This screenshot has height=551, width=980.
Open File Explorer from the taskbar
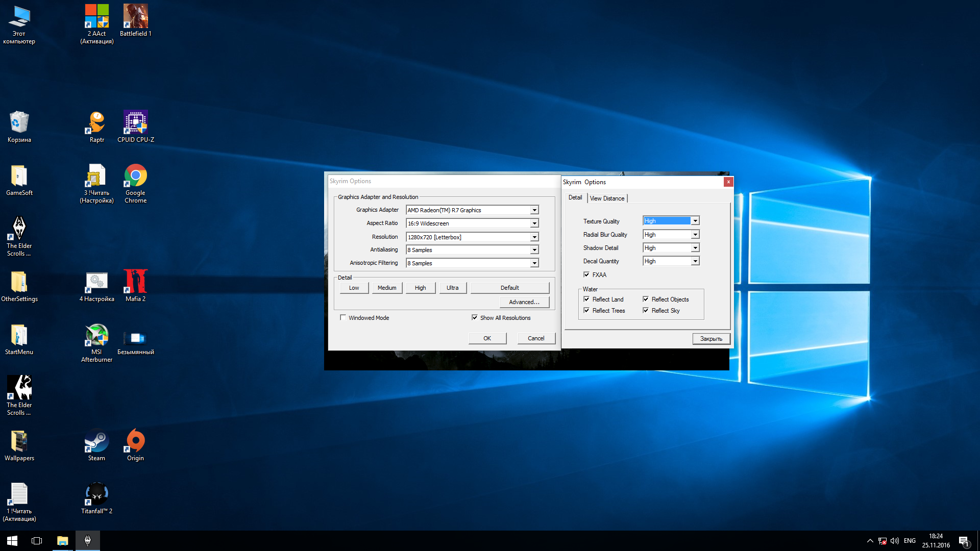point(62,540)
